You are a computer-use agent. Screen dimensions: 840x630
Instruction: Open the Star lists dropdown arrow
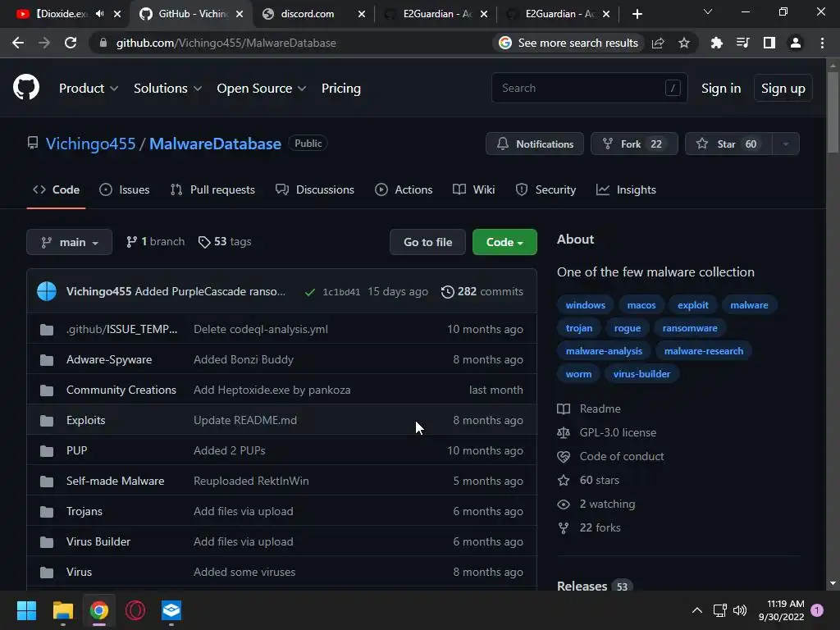(x=786, y=144)
